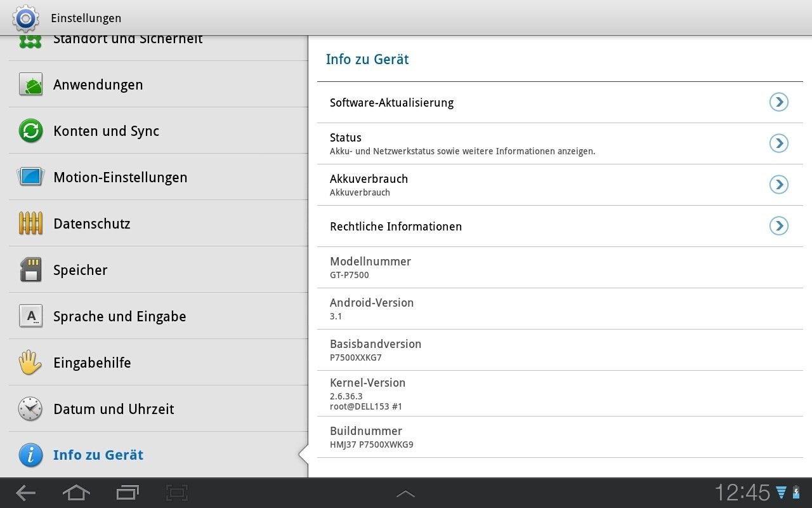Tap the Software-Aktualisierung label
The image size is (812, 508).
coord(391,103)
